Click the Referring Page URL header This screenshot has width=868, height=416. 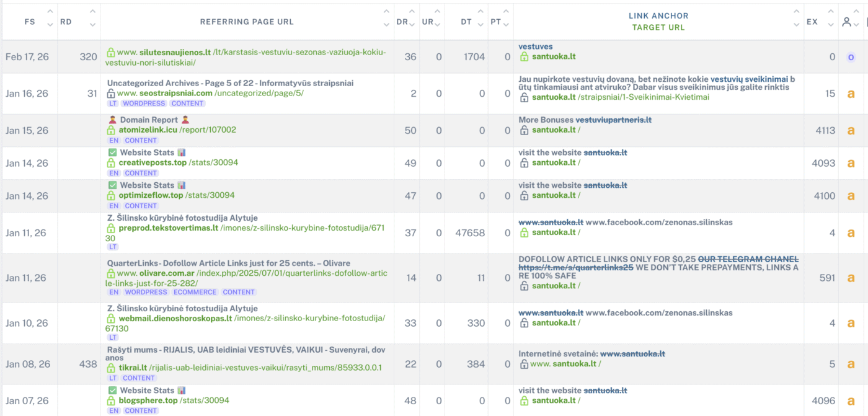pyautogui.click(x=247, y=22)
